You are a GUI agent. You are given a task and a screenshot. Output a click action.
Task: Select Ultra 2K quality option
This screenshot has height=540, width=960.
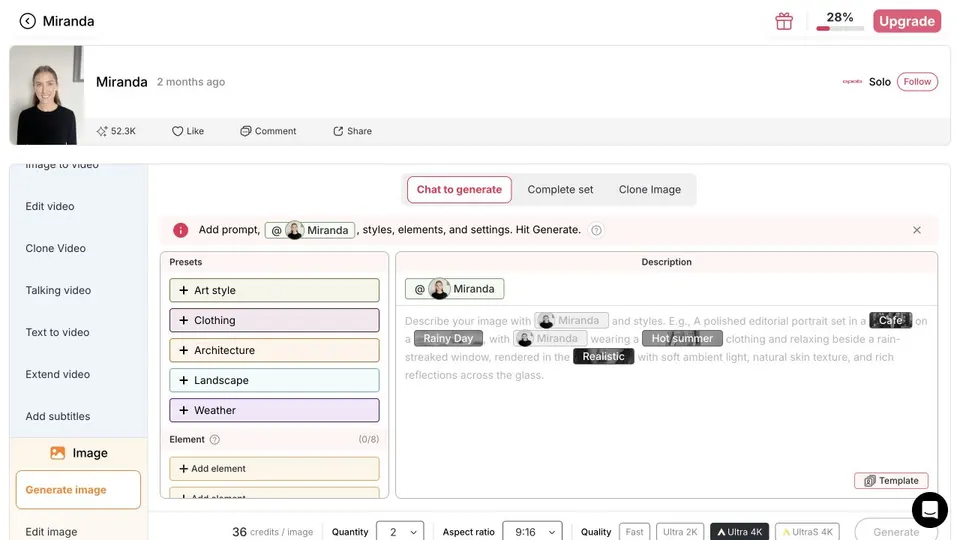click(680, 531)
